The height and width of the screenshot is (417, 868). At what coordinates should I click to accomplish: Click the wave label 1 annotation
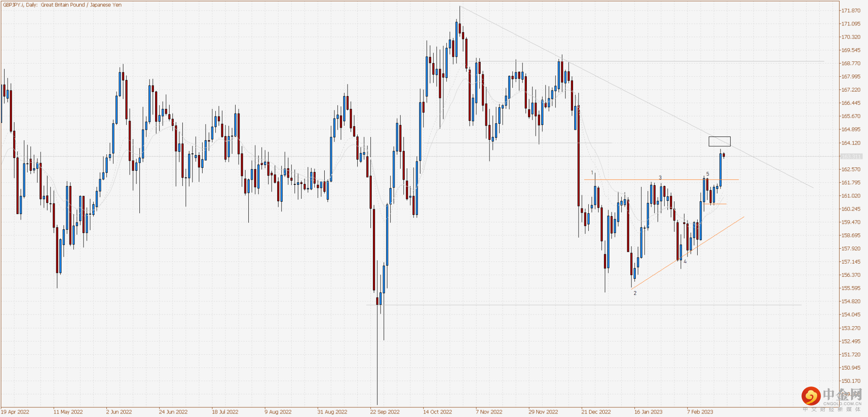tap(592, 172)
